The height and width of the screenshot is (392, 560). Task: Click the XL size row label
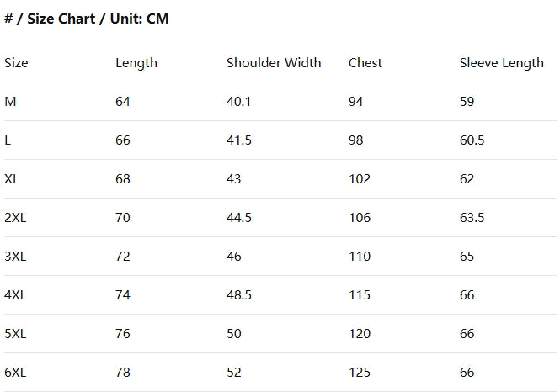[x=12, y=179]
